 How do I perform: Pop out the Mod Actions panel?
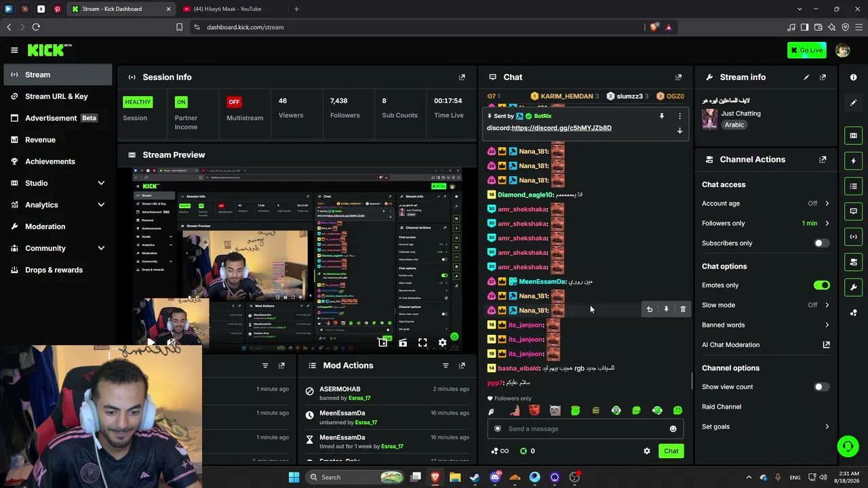tap(462, 366)
